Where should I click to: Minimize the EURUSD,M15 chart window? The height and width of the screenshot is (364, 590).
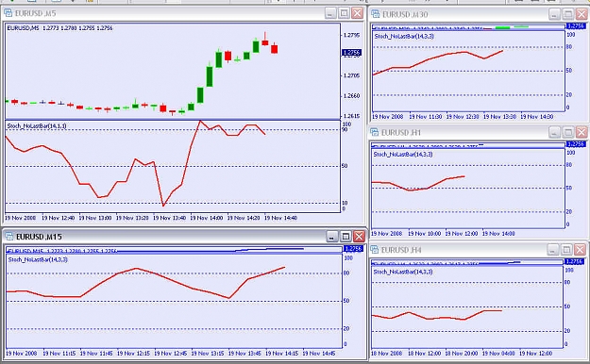[331, 237]
